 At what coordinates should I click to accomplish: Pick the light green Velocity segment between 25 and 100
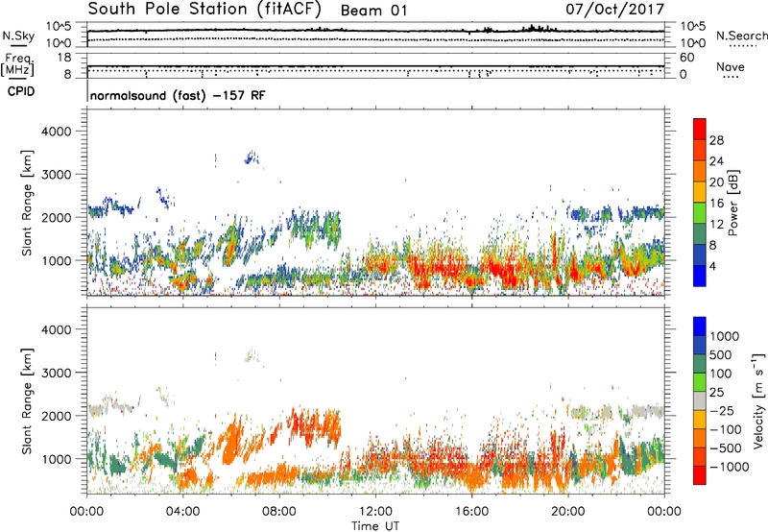point(700,382)
